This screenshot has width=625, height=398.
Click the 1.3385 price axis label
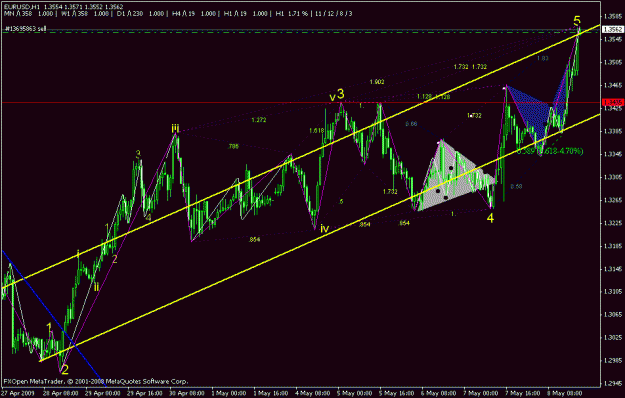[x=613, y=131]
